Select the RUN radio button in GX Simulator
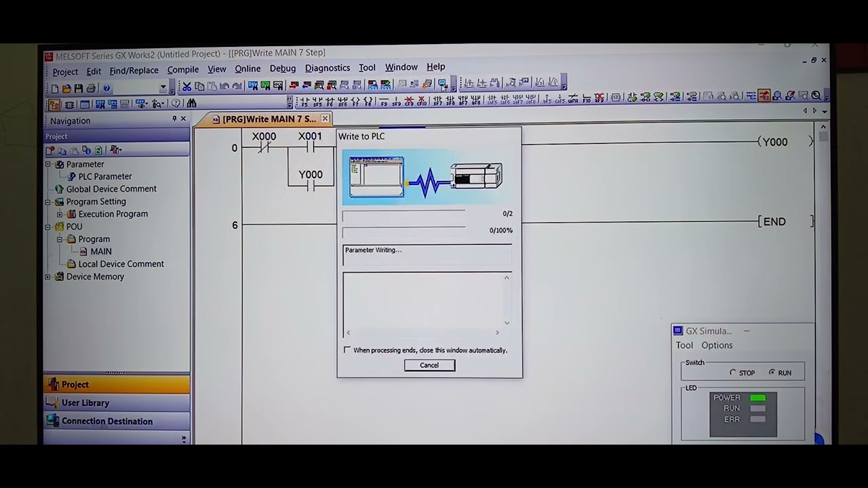868x488 pixels. coord(772,372)
